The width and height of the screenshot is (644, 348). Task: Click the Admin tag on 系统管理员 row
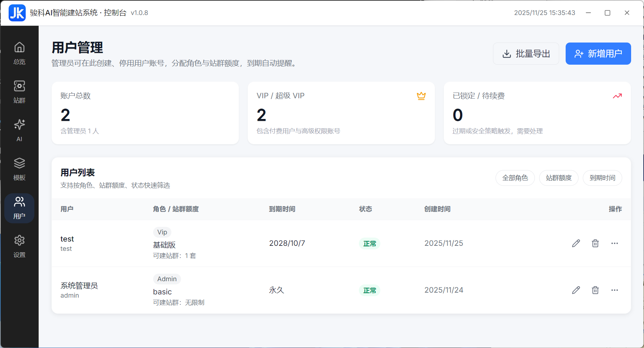pos(167,279)
